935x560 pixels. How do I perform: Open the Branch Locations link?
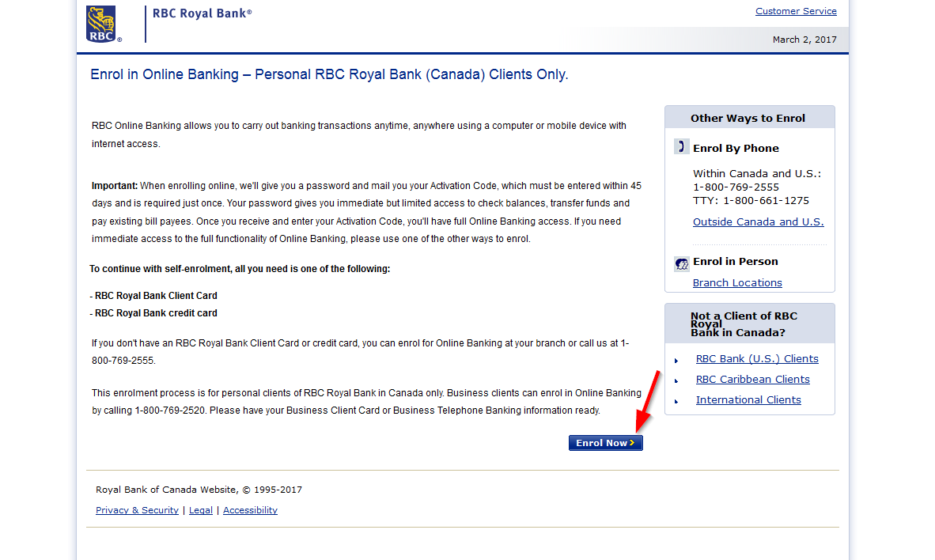tap(737, 282)
